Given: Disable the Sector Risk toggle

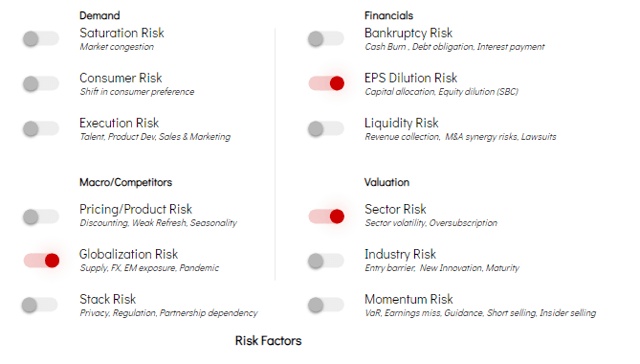Looking at the screenshot, I should click(x=327, y=216).
